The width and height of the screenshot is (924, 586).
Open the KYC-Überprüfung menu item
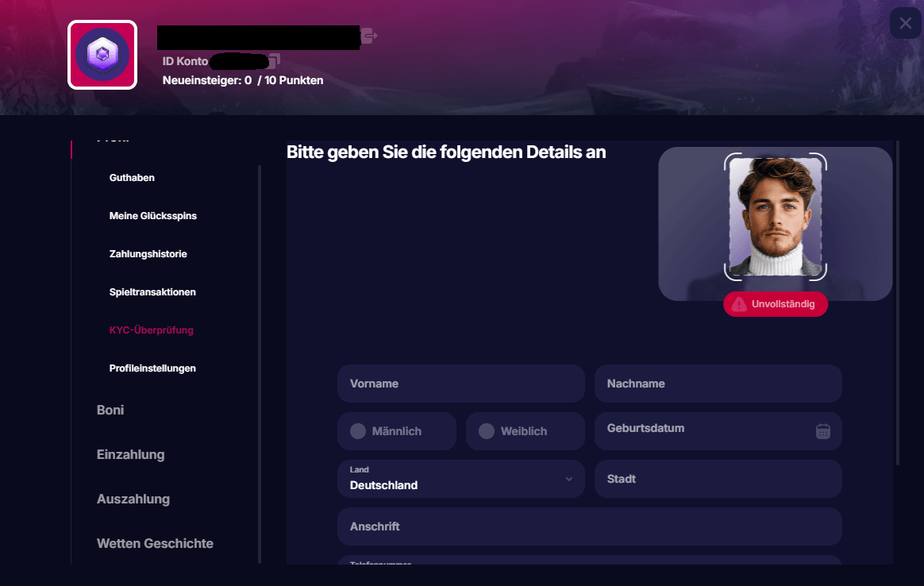[x=151, y=330]
